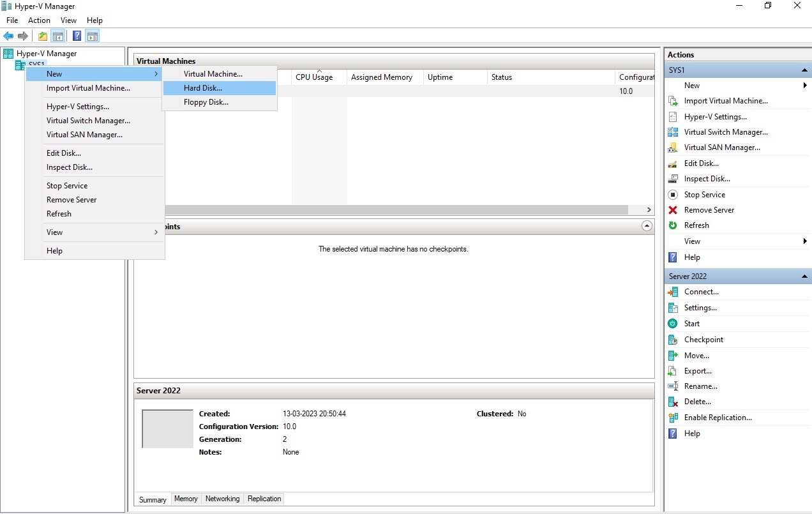Click Rename under Server 2022 actions
This screenshot has width=812, height=514.
[700, 386]
